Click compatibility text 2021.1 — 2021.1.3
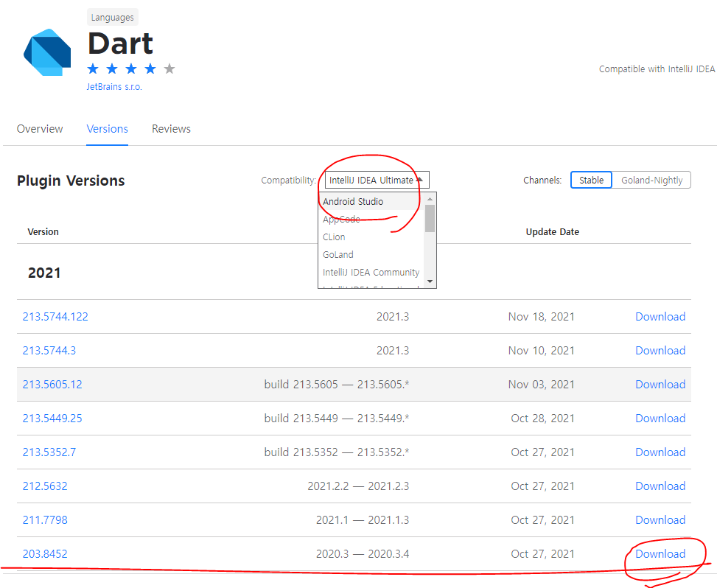The width and height of the screenshot is (717, 588). pyautogui.click(x=363, y=519)
